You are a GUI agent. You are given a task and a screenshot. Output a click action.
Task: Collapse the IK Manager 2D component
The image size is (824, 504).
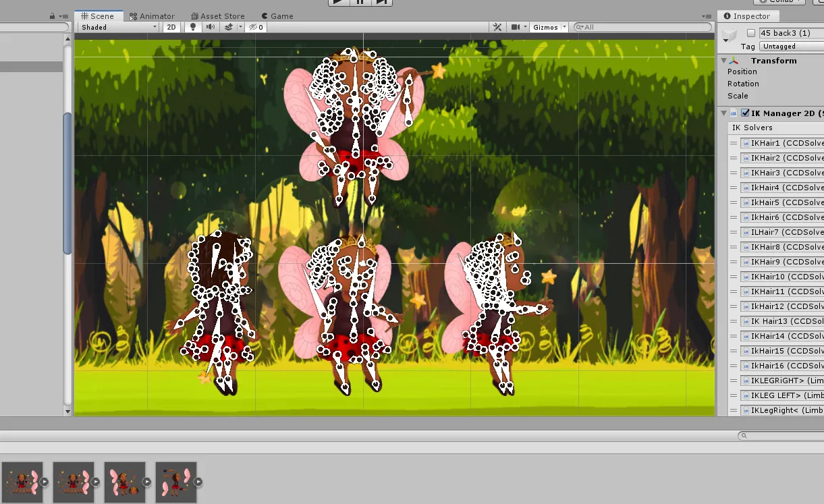pyautogui.click(x=723, y=113)
